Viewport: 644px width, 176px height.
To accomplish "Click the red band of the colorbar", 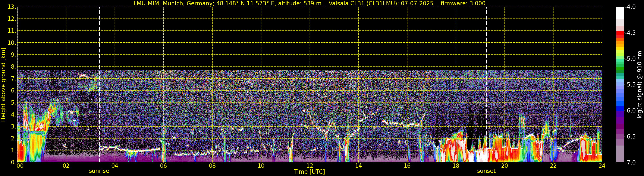I will coord(620,33).
